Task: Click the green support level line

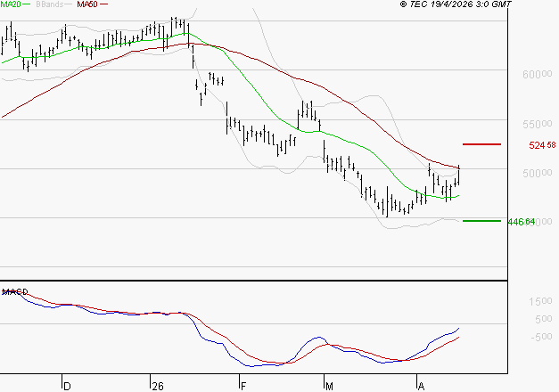Action: (481, 221)
